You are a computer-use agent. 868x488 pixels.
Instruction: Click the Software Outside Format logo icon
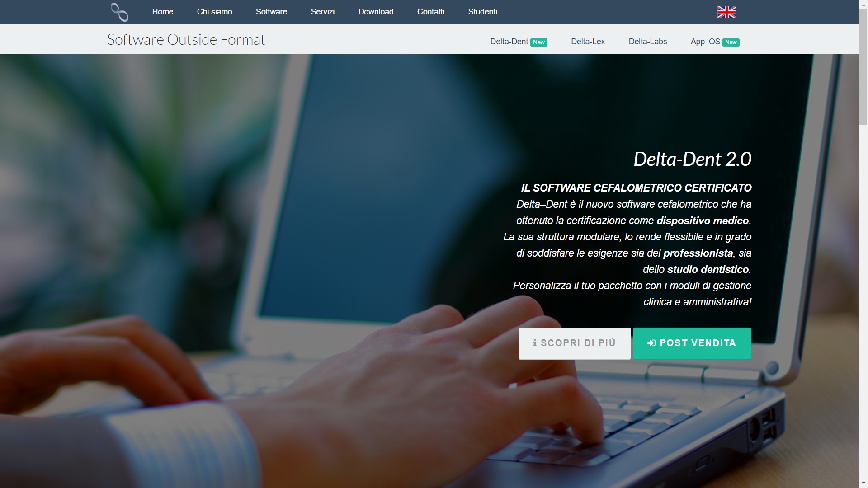[118, 11]
